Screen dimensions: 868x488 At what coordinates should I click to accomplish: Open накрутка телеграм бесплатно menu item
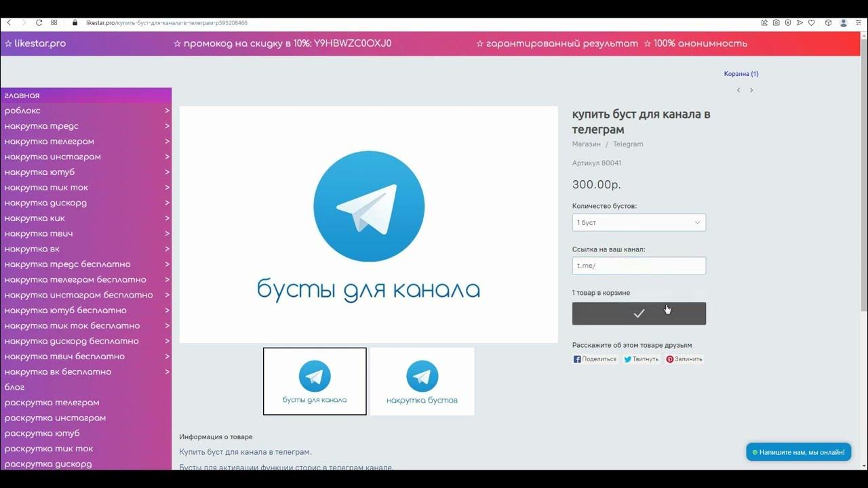(85, 280)
